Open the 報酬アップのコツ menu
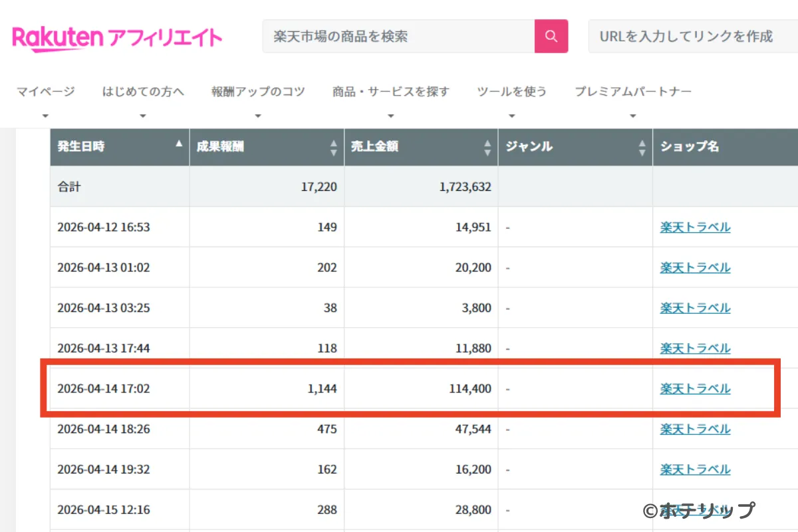 (258, 92)
